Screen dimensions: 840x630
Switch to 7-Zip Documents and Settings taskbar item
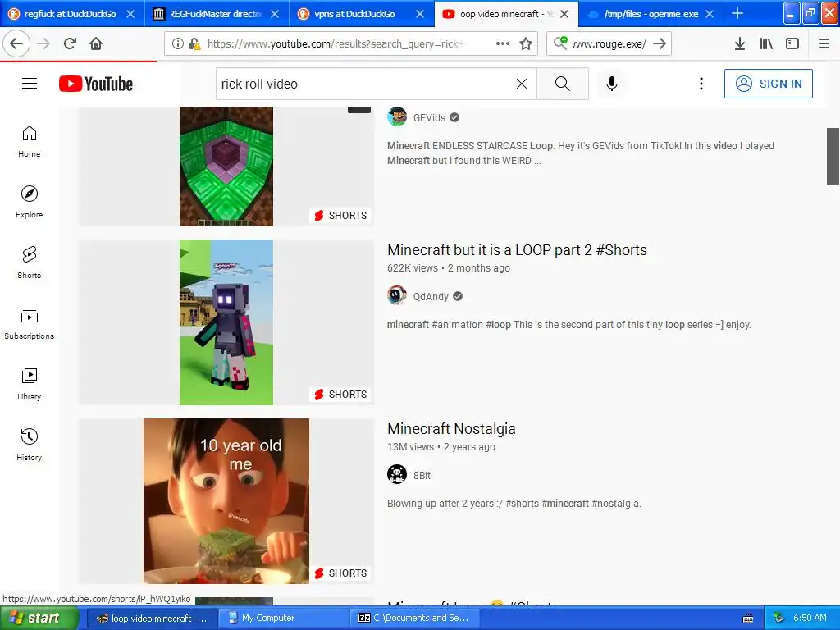[x=414, y=619]
